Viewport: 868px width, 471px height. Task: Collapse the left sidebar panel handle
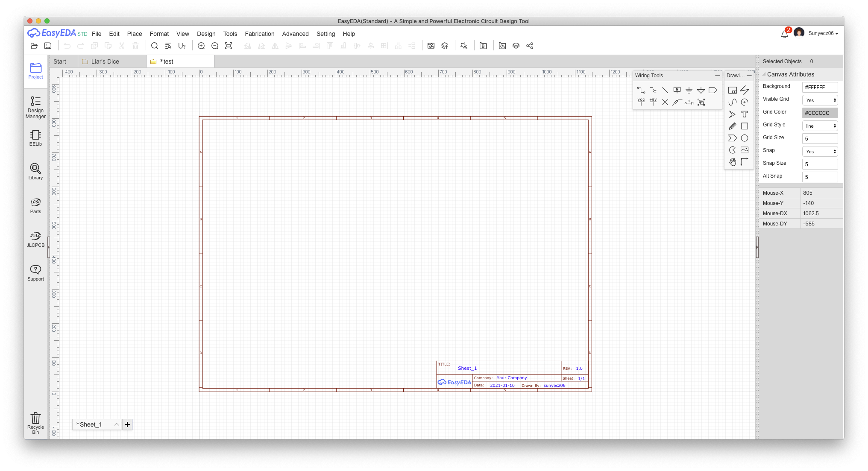[x=49, y=248]
